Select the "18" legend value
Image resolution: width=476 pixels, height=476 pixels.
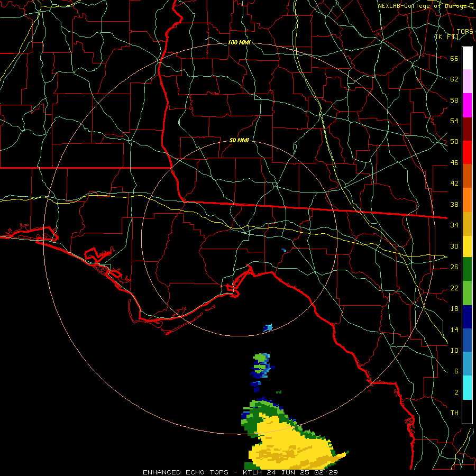(x=454, y=308)
